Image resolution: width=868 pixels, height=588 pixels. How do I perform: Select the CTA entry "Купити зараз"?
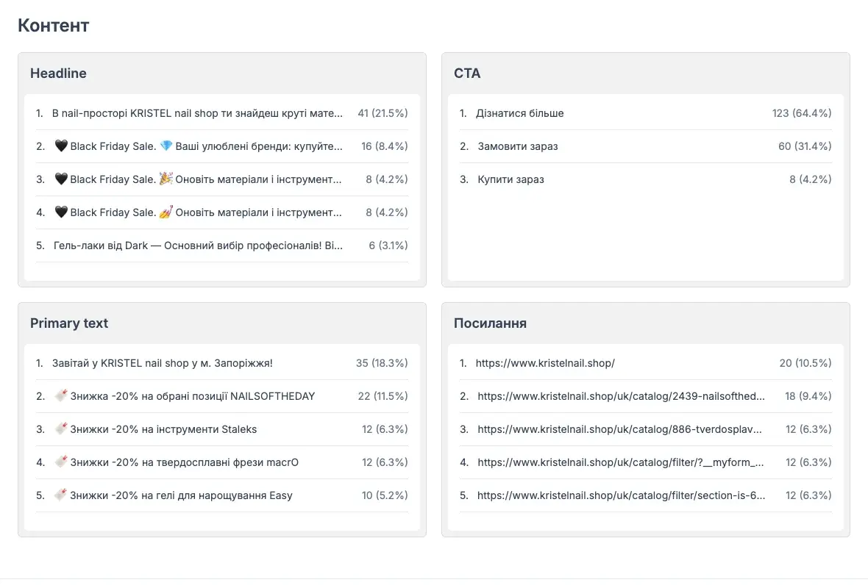click(x=511, y=179)
